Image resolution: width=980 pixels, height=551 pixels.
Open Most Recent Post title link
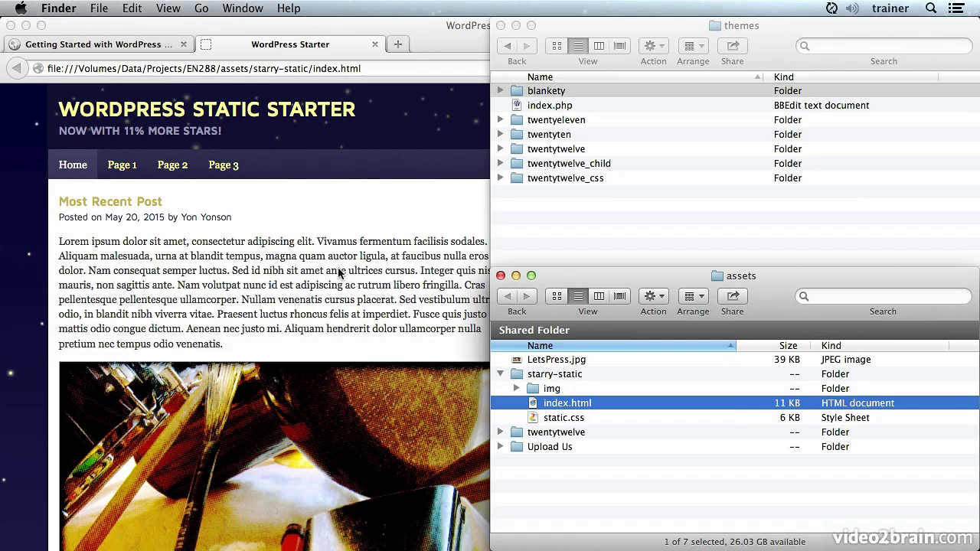[110, 201]
